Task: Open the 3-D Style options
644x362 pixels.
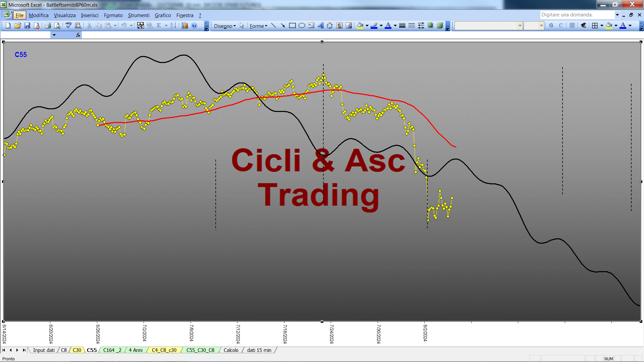Action: coord(440,25)
